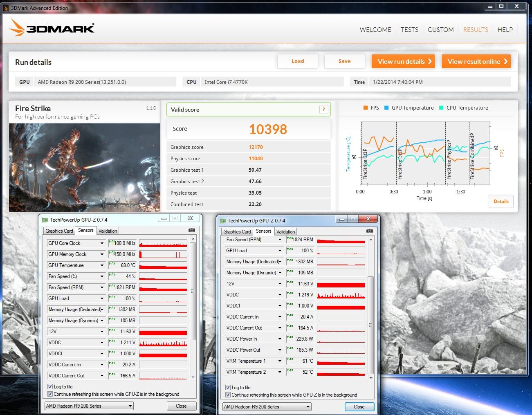Open VRM Temperature 1 sensor dropdown
This screenshot has width=532, height=415.
click(280, 361)
